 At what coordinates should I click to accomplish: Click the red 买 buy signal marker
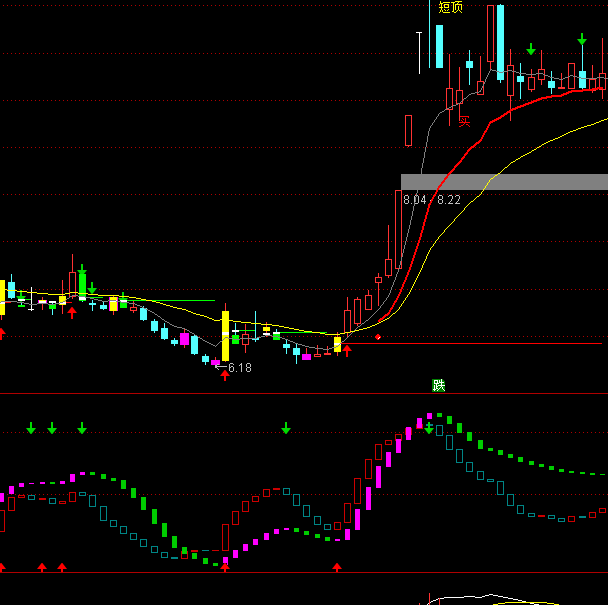[x=464, y=122]
